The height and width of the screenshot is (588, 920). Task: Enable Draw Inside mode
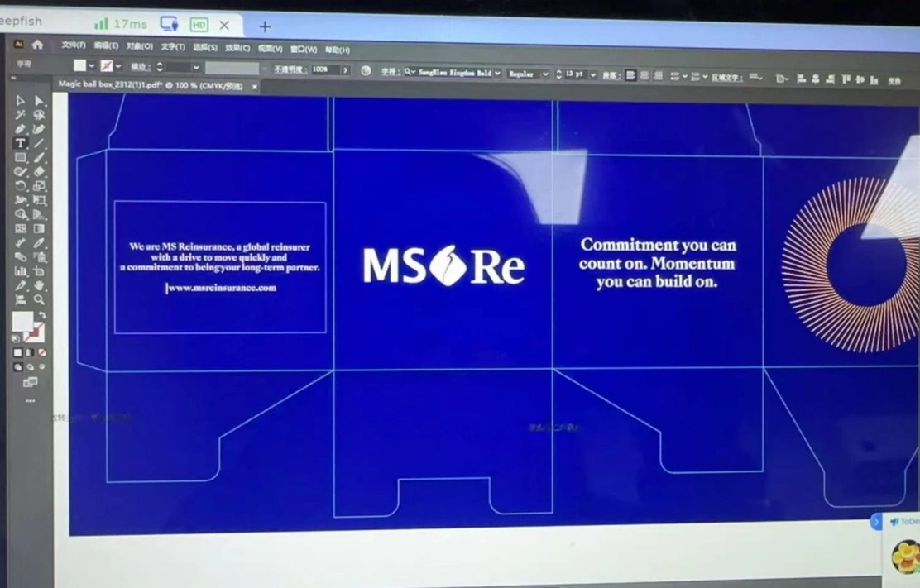(x=41, y=367)
